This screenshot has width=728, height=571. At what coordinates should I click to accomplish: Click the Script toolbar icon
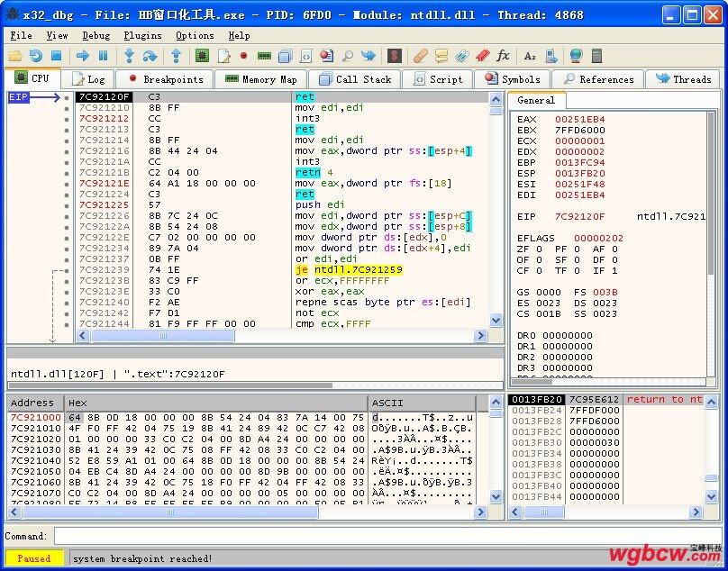305,56
